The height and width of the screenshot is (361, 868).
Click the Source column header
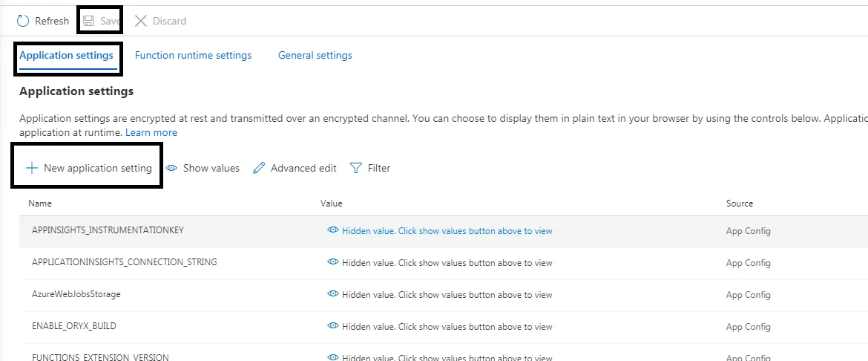click(x=739, y=203)
